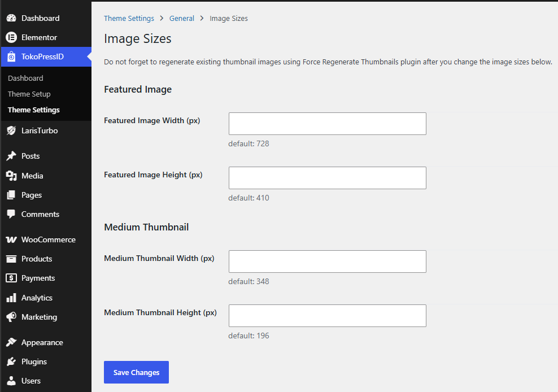The height and width of the screenshot is (392, 558).
Task: Click the LarisTurbo icon
Action: pos(11,130)
